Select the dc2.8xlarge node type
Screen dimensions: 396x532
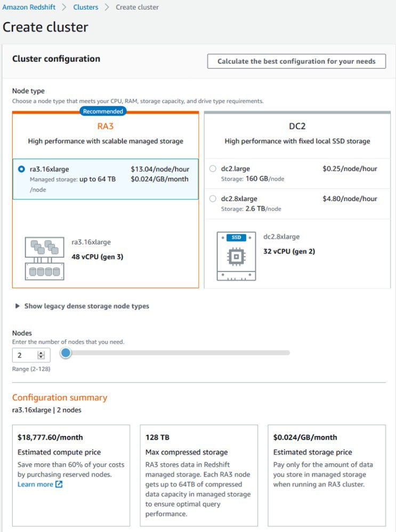point(213,198)
